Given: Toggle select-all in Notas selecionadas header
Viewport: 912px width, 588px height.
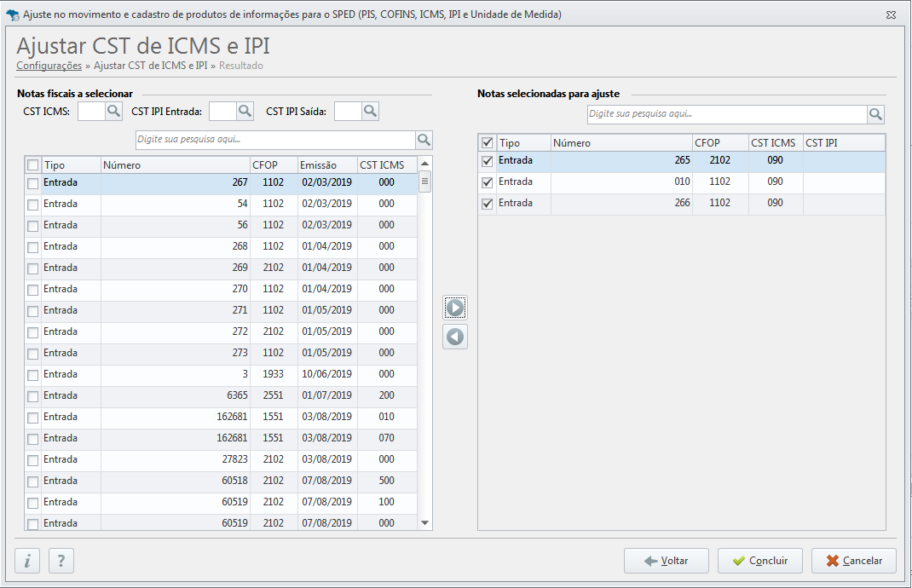Looking at the screenshot, I should 486,141.
